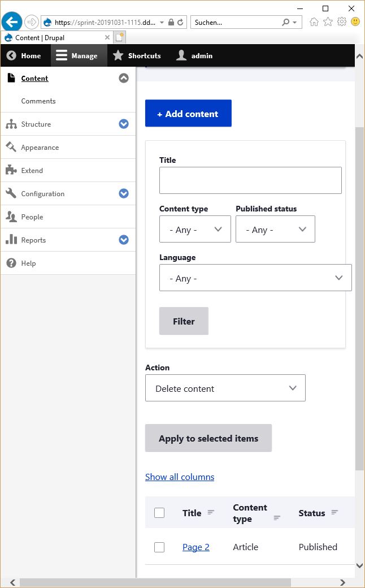Click the Show all columns link

click(180, 477)
